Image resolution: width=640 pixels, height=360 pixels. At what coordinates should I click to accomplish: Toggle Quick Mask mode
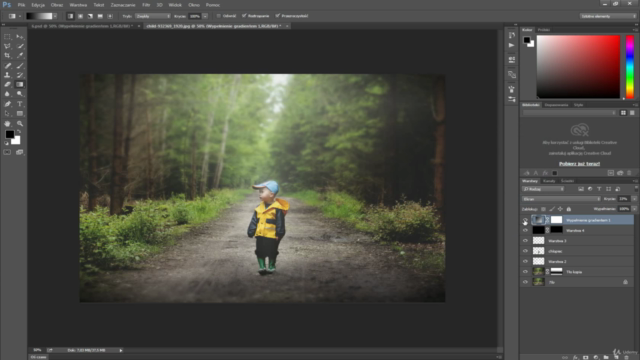point(7,152)
